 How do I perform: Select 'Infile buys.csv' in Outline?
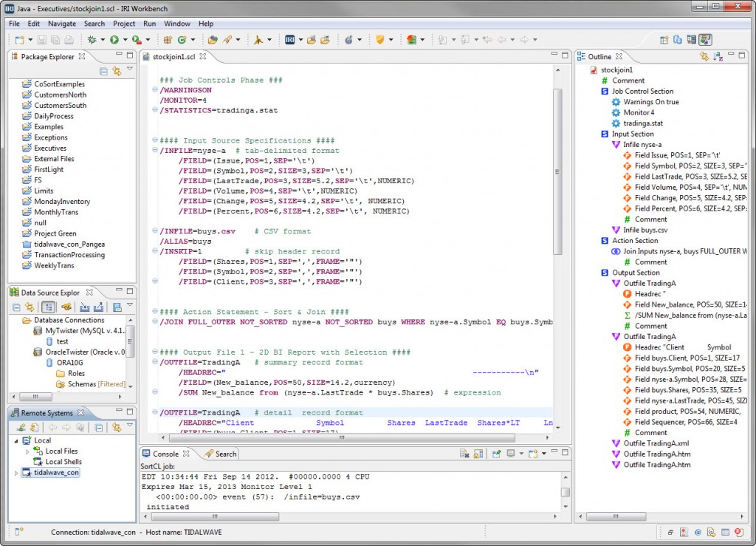[645, 230]
